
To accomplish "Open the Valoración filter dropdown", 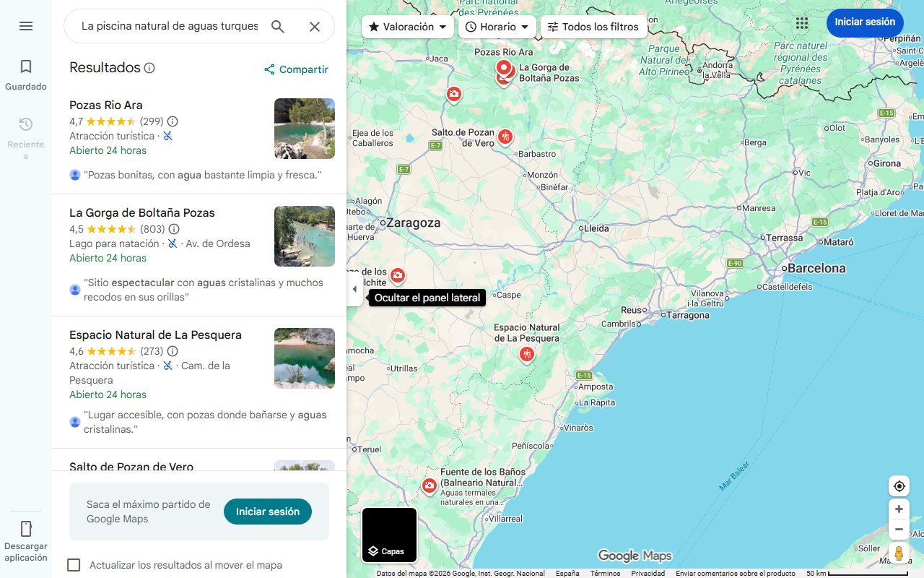I will pyautogui.click(x=406, y=26).
